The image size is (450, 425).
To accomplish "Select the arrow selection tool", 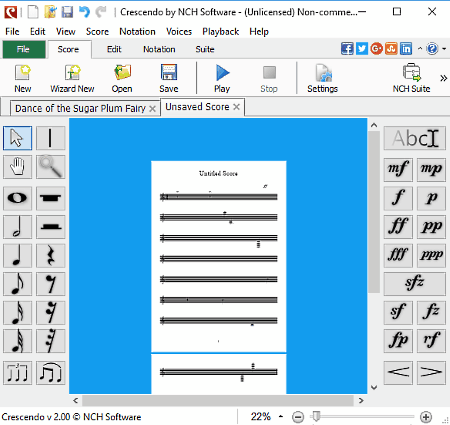I will [x=18, y=138].
